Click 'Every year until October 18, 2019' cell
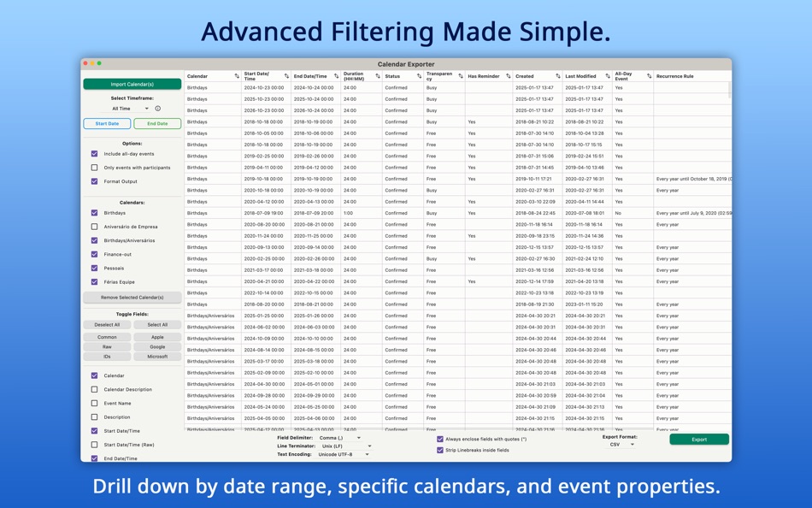 click(x=693, y=179)
